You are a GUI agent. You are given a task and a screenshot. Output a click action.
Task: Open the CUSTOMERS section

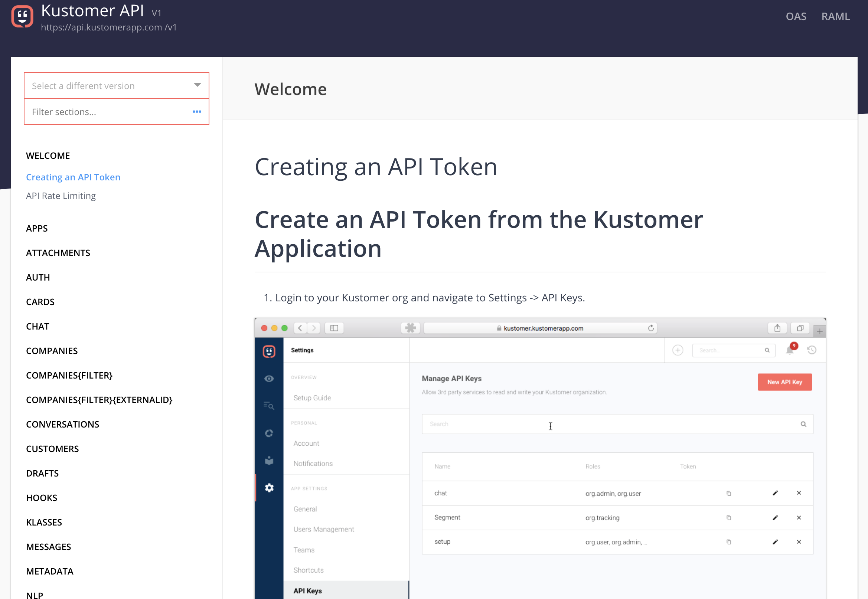pos(53,449)
